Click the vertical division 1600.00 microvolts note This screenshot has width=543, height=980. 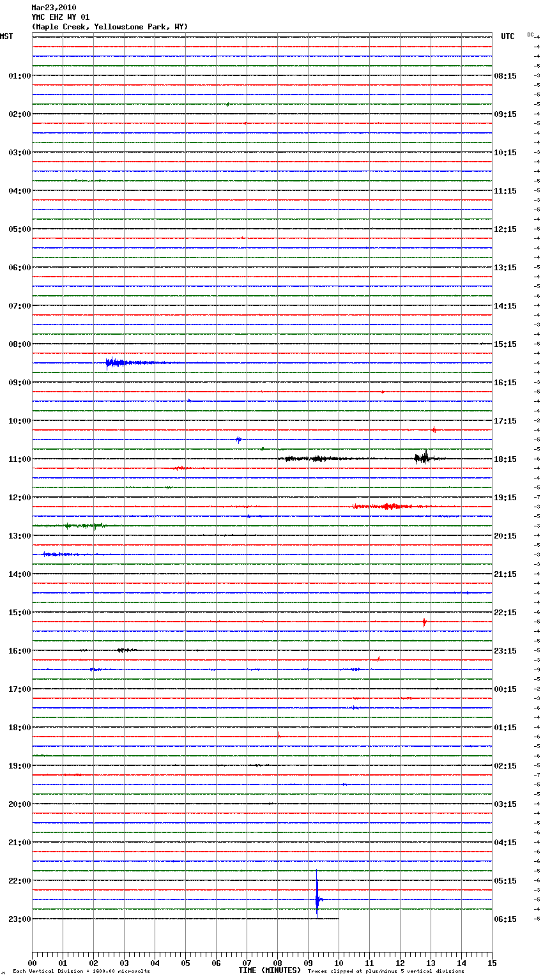click(x=82, y=972)
